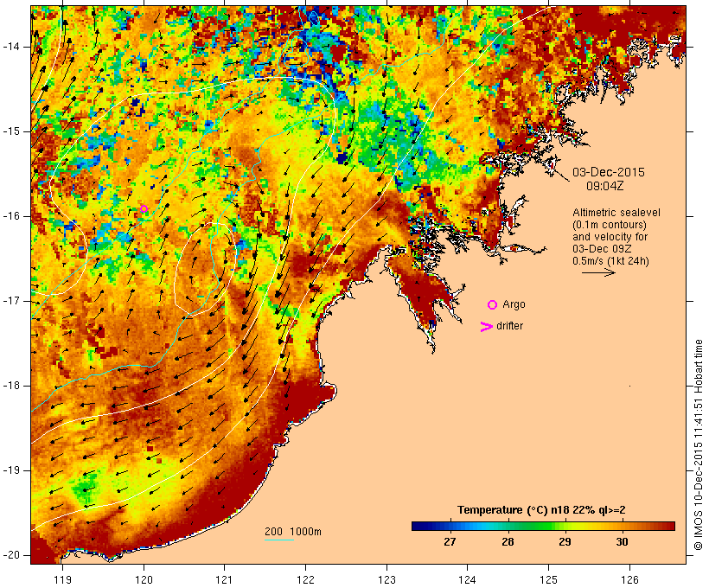Click the '03-Dec 09Z' text

(x=602, y=249)
